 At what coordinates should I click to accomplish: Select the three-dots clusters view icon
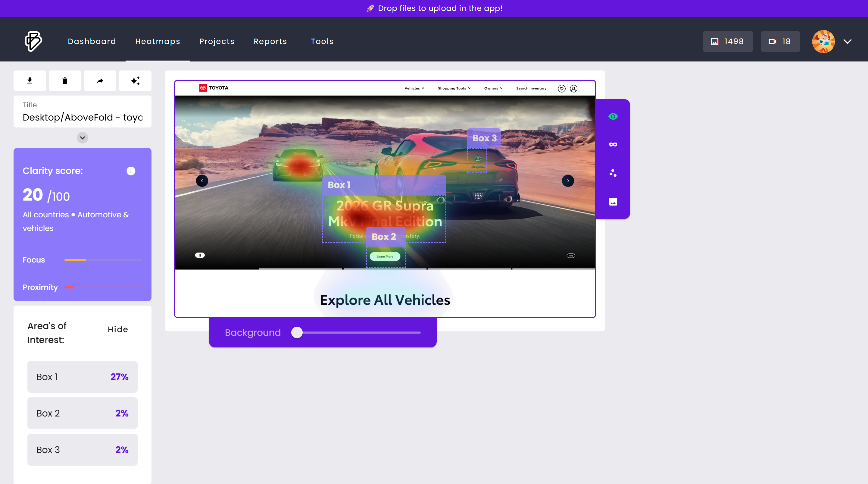[613, 173]
